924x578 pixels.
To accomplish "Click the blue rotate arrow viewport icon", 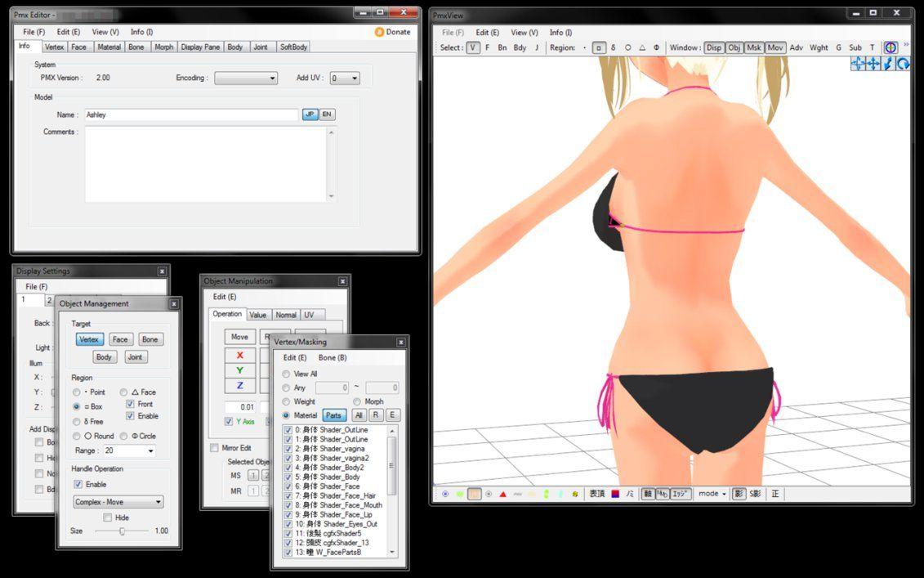I will [x=903, y=64].
